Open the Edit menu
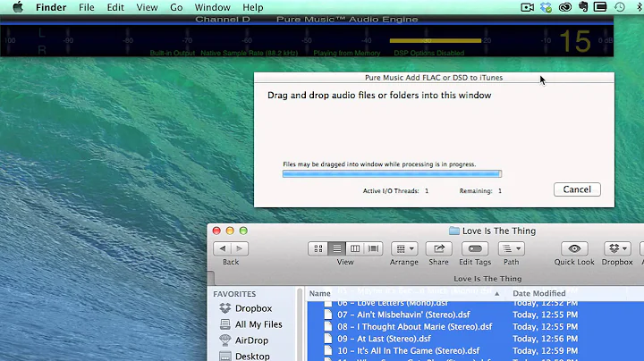The height and width of the screenshot is (361, 644). click(115, 7)
